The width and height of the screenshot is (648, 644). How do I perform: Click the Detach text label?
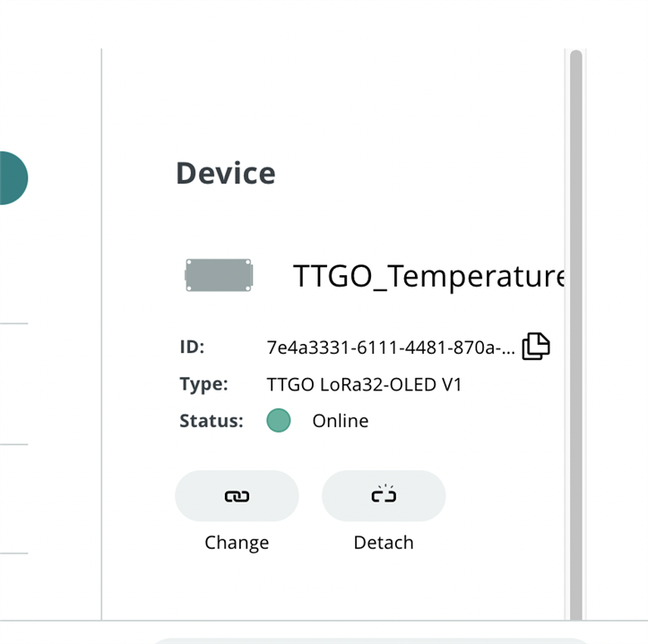point(384,543)
